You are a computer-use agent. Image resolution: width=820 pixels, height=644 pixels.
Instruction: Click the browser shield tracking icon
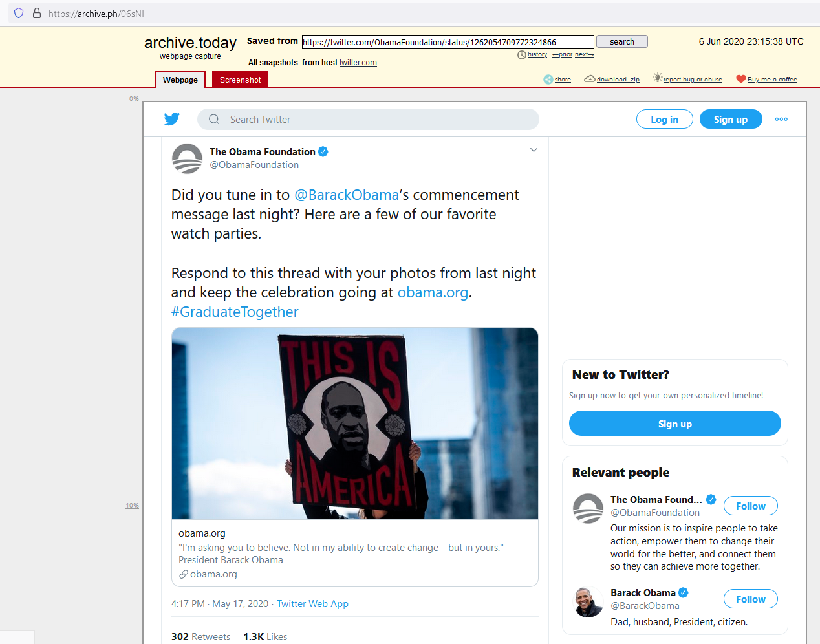pyautogui.click(x=19, y=13)
